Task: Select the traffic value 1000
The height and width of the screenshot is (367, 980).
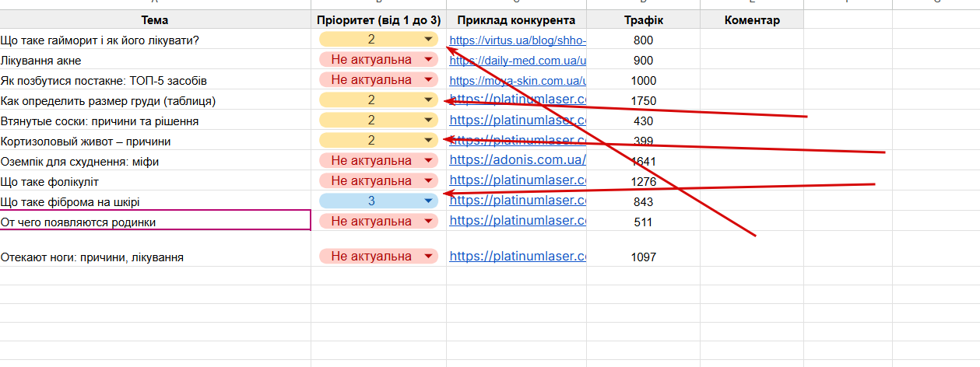Action: pyautogui.click(x=643, y=81)
